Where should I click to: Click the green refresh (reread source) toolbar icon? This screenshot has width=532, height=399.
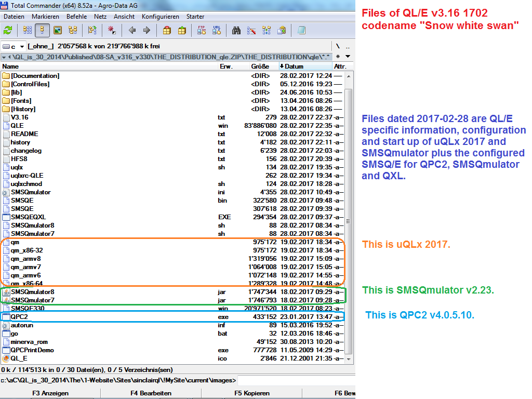(8, 30)
